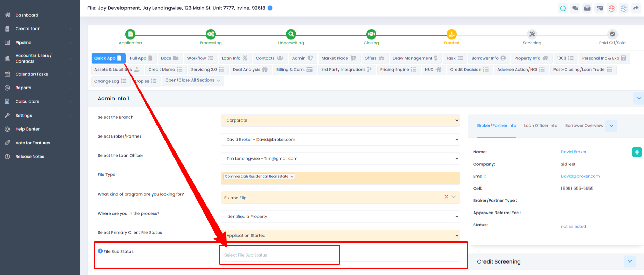Collapse the Admin Info 1 section

[x=639, y=98]
